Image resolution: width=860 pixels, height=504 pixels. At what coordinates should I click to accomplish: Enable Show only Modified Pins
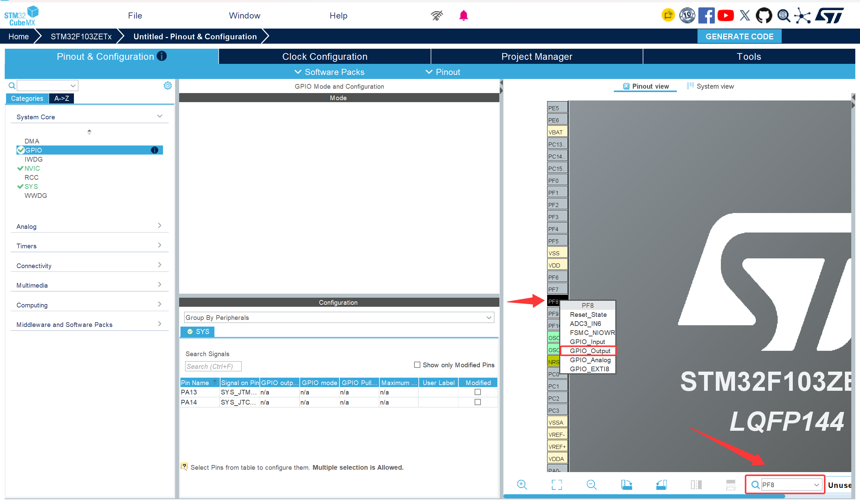click(417, 365)
